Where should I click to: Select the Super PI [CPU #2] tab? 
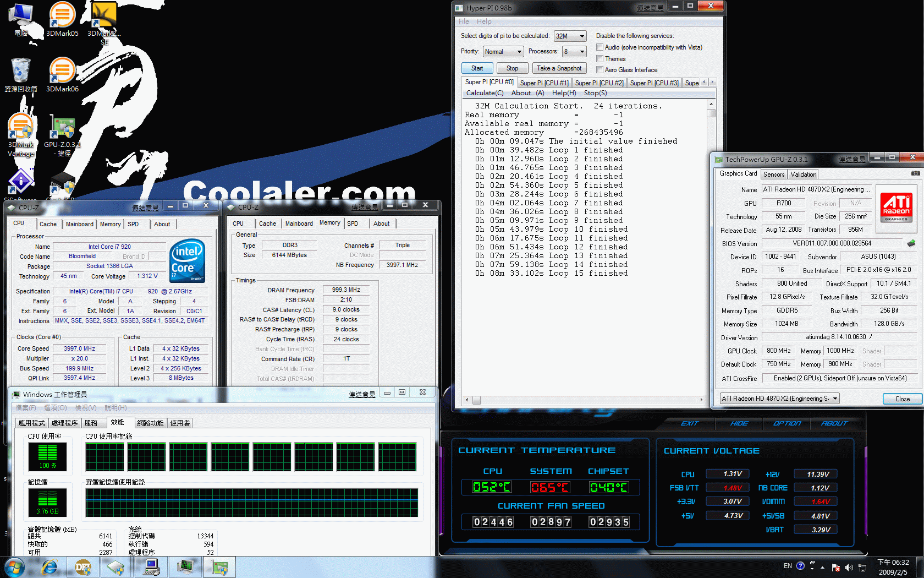coord(599,83)
